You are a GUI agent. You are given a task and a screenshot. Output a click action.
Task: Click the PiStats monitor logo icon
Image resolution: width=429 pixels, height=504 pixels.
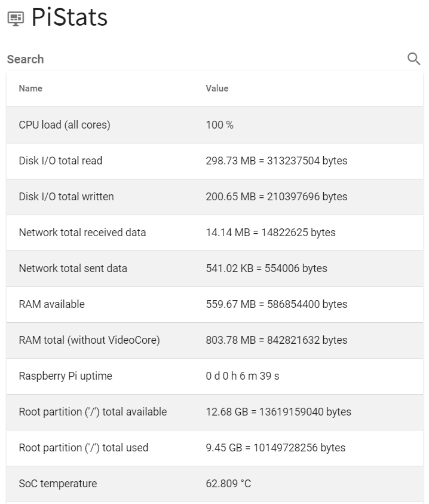coord(16,19)
